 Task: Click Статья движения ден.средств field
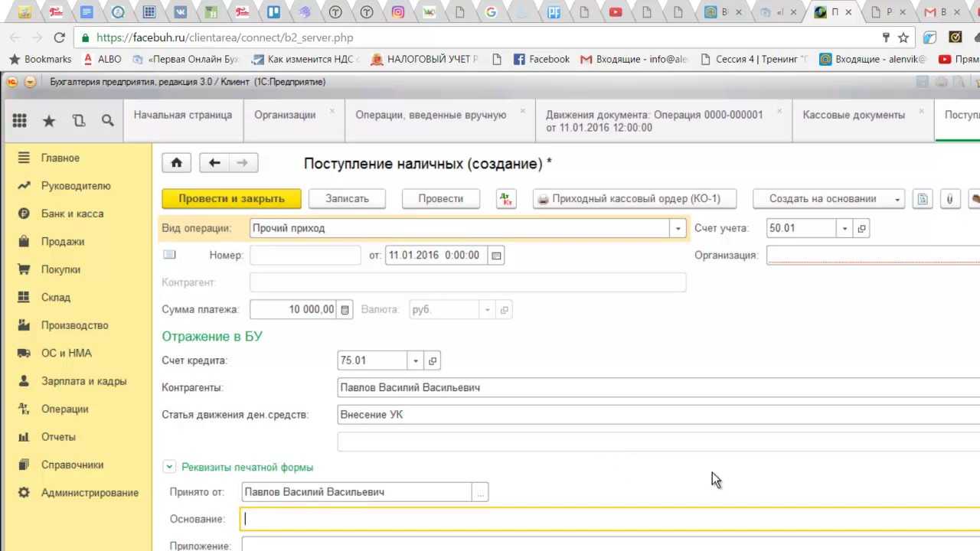[x=658, y=415]
